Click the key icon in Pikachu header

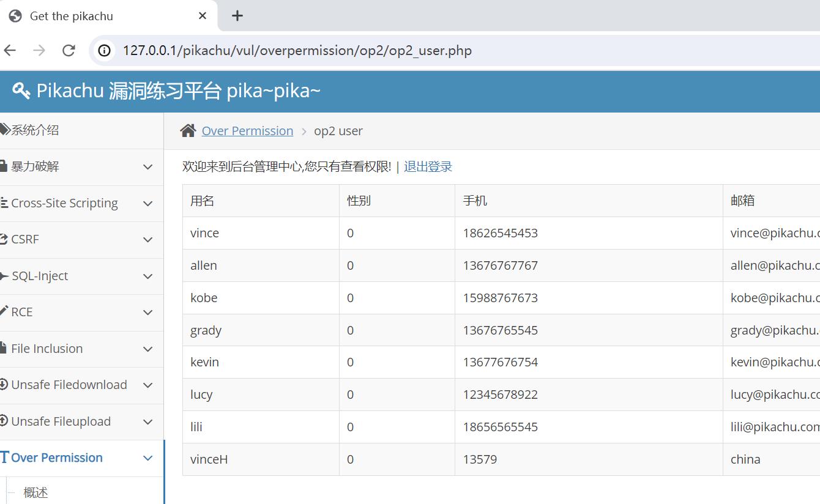click(21, 91)
